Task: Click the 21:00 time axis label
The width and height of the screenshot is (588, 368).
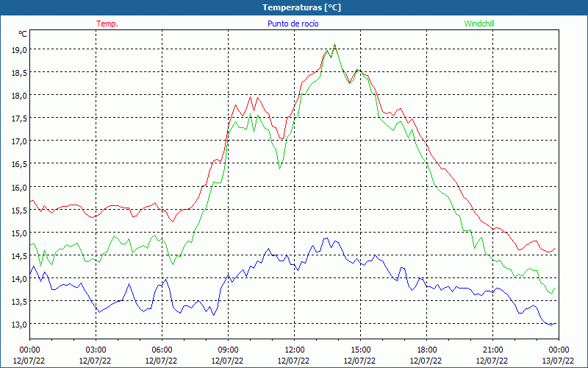Action: click(x=492, y=350)
